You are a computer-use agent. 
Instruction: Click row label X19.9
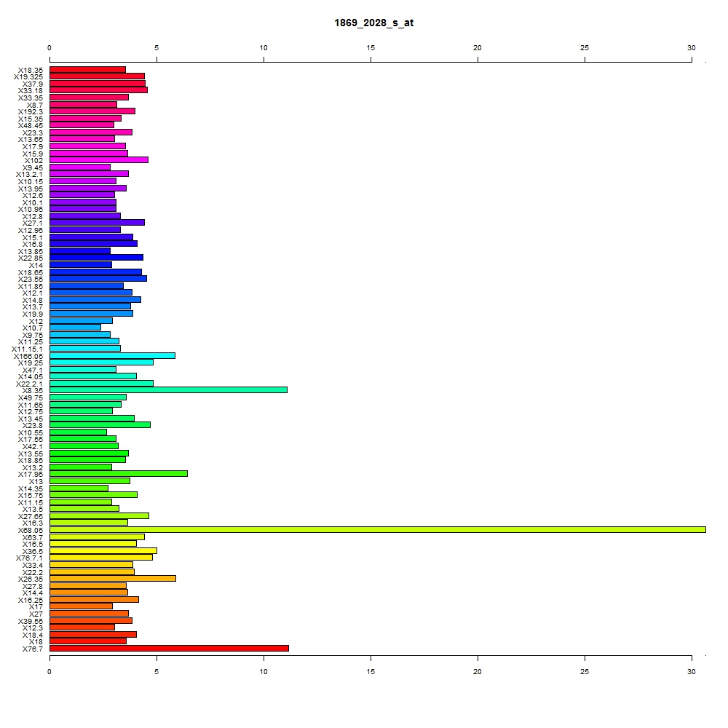coord(33,314)
